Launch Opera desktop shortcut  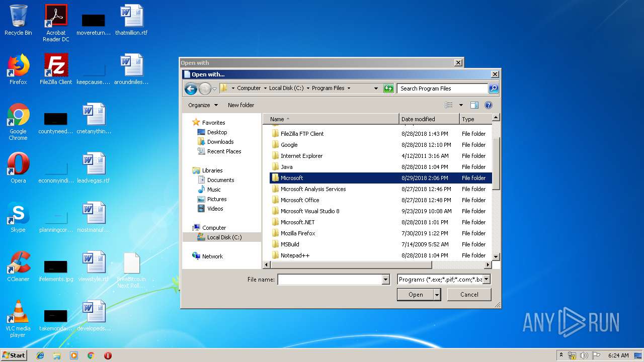tap(18, 168)
